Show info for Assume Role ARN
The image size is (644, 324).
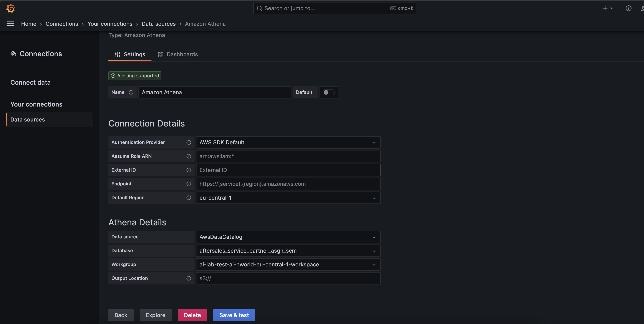click(x=189, y=156)
